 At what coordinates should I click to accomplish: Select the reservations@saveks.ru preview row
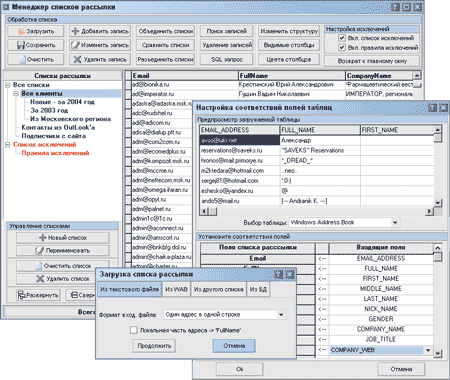point(317,151)
